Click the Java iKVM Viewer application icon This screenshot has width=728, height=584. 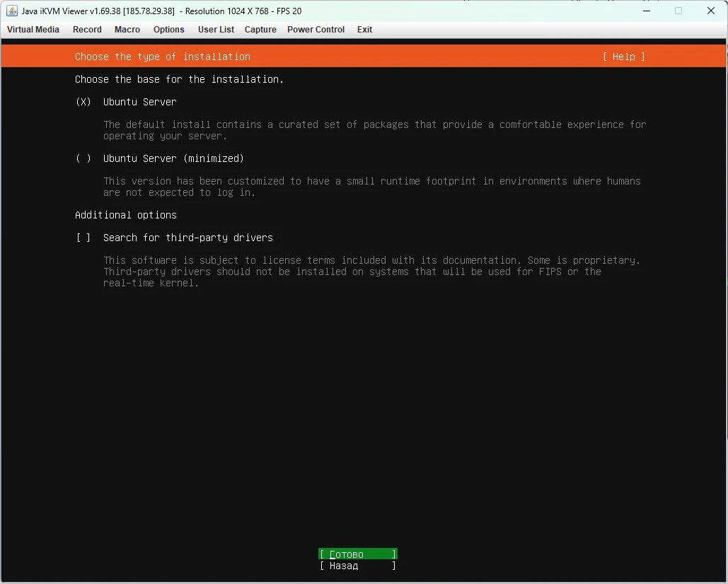pyautogui.click(x=11, y=11)
